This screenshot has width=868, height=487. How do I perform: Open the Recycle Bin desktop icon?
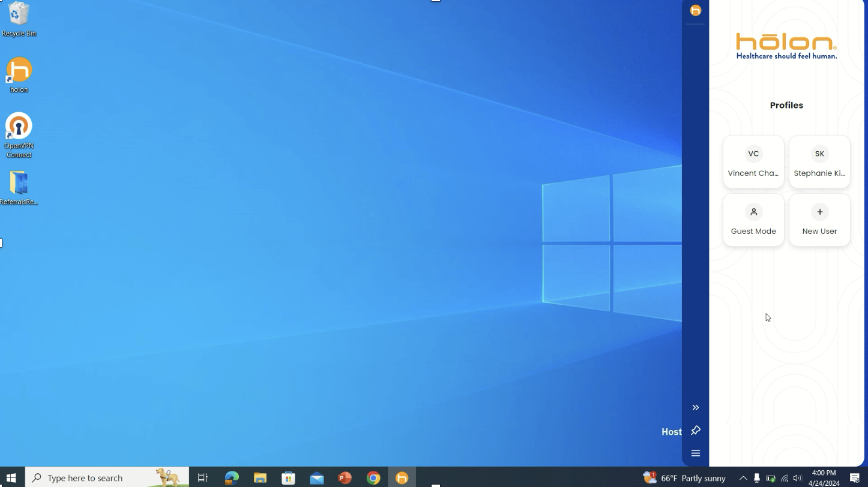pyautogui.click(x=19, y=20)
